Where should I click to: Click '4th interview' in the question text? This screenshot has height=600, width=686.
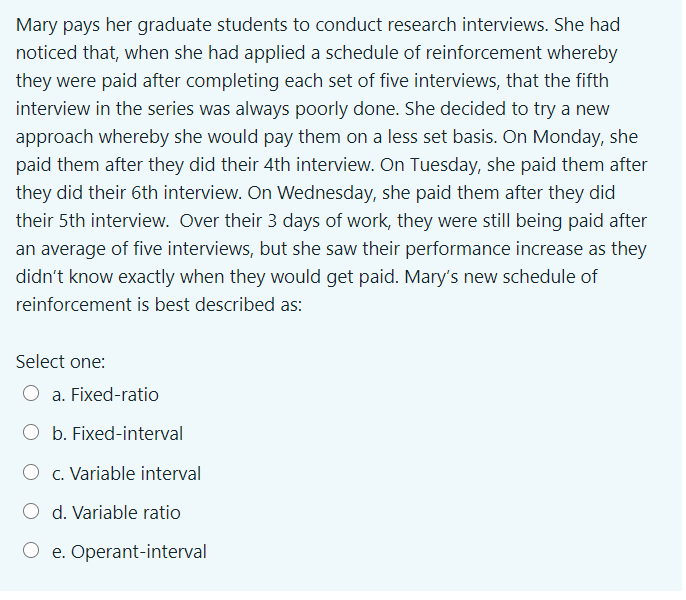pyautogui.click(x=318, y=167)
